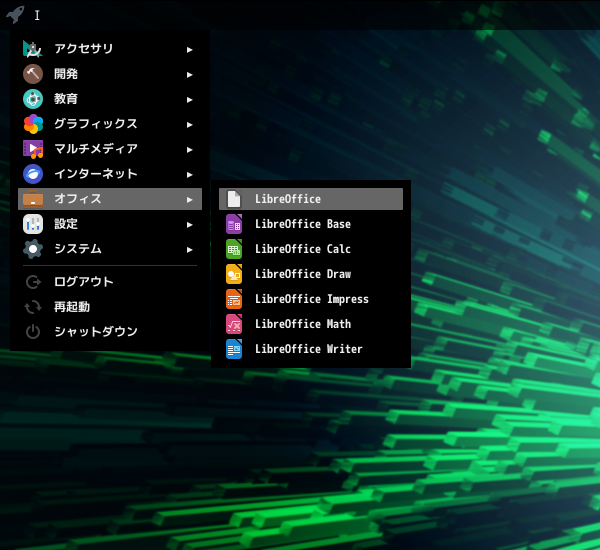Expand the 開発 submenu arrow

[189, 75]
